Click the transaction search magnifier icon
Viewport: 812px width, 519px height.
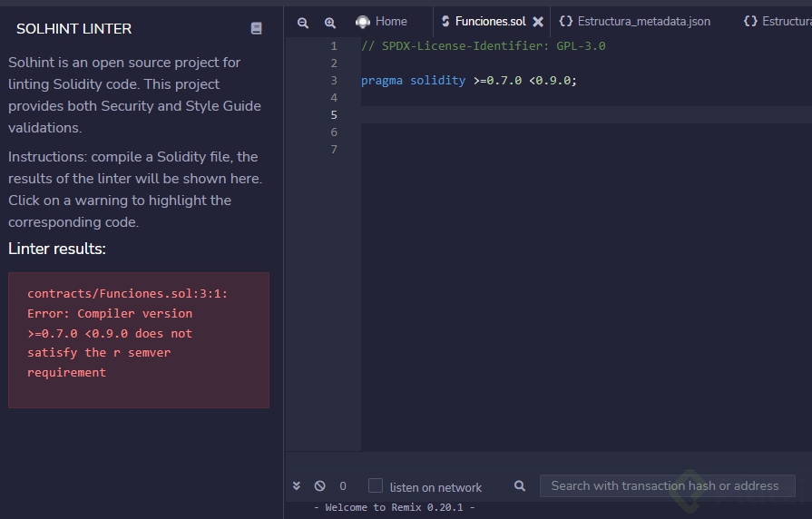(520, 486)
